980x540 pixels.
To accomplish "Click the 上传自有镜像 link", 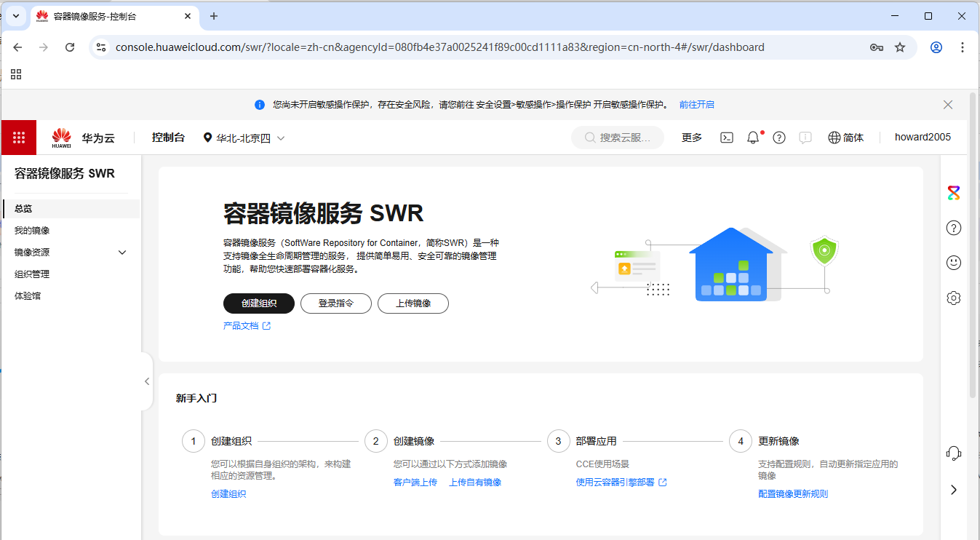I will coord(475,483).
